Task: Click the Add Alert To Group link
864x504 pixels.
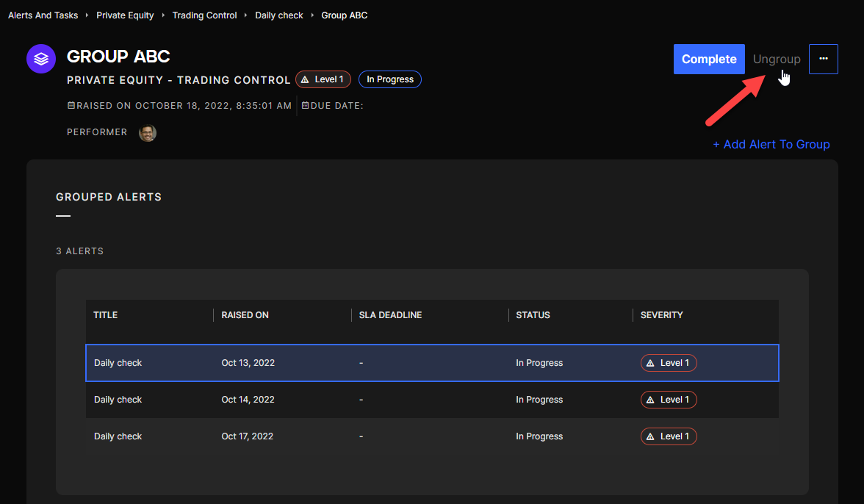Action: [x=771, y=145]
